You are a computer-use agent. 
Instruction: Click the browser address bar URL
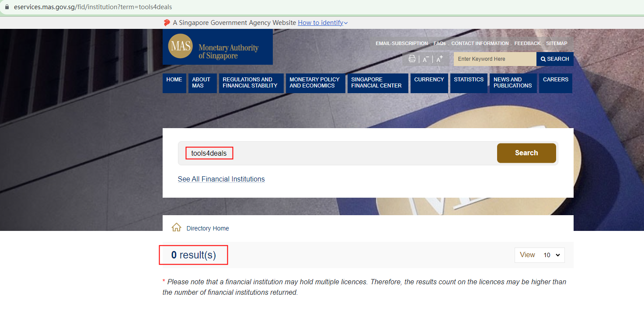93,7
